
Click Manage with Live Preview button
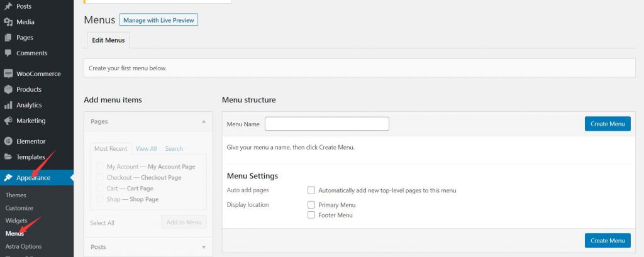tap(158, 20)
